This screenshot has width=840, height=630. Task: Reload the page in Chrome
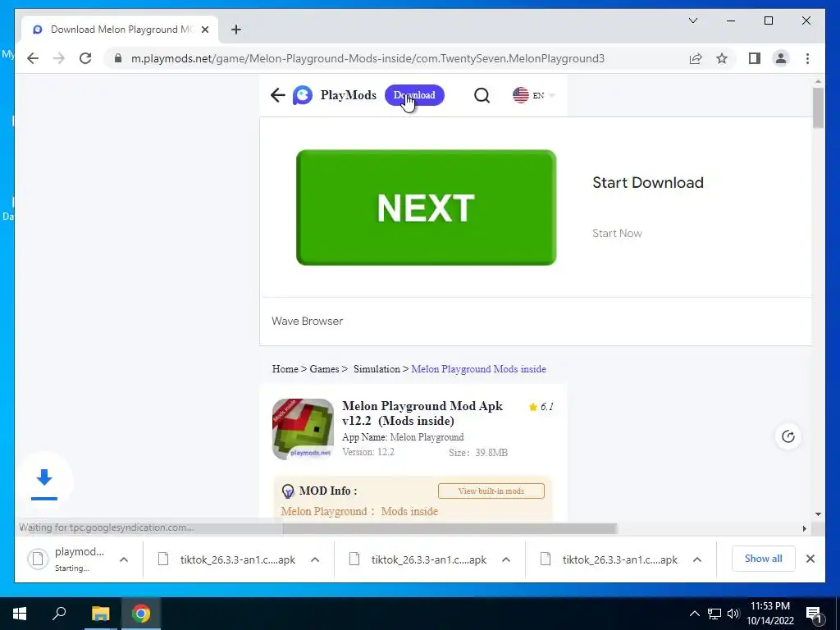point(85,58)
